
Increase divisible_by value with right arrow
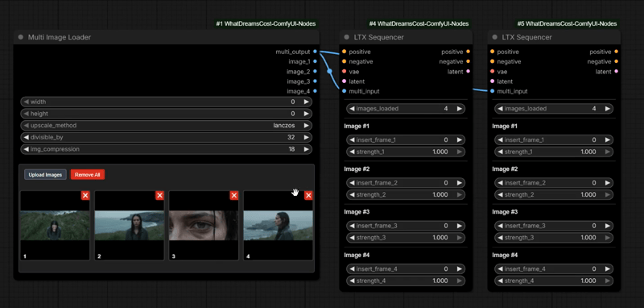[x=306, y=137]
